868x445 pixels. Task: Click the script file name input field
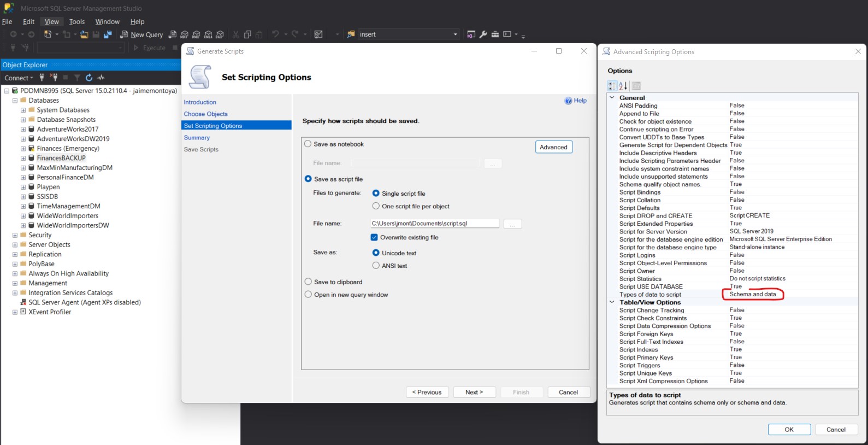435,223
